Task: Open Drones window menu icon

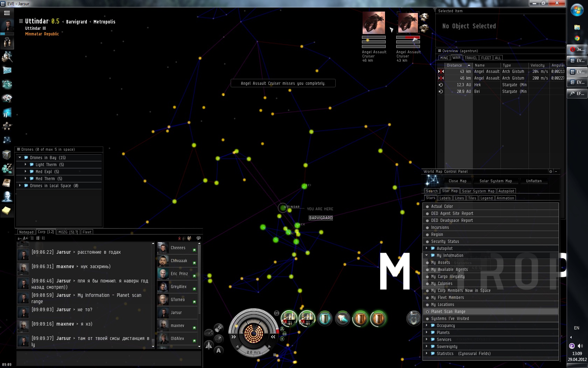Action: click(19, 149)
